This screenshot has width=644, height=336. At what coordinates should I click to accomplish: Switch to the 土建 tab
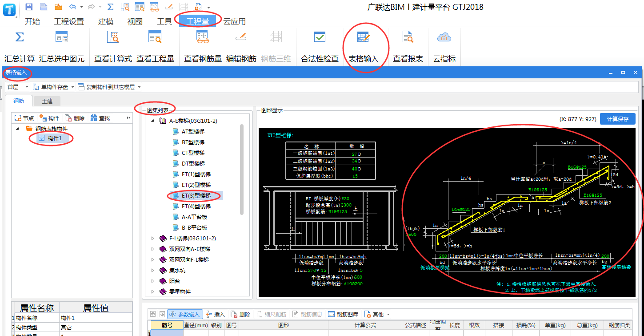tap(47, 101)
